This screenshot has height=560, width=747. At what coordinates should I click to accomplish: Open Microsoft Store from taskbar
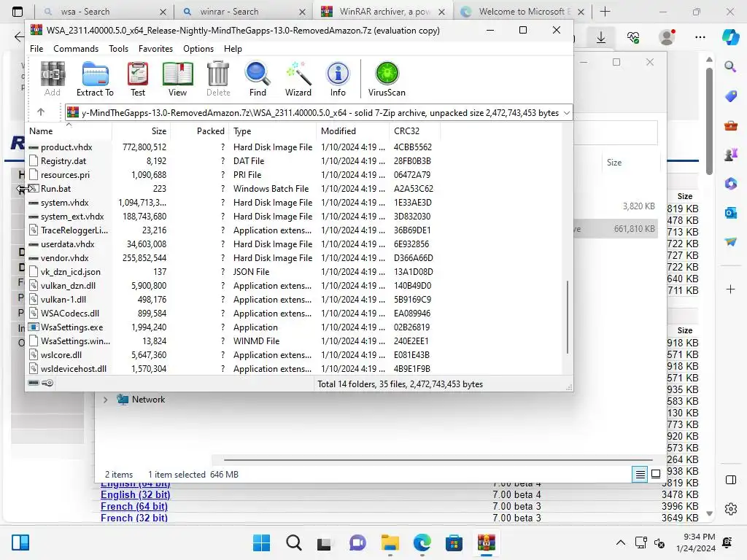[x=454, y=542]
